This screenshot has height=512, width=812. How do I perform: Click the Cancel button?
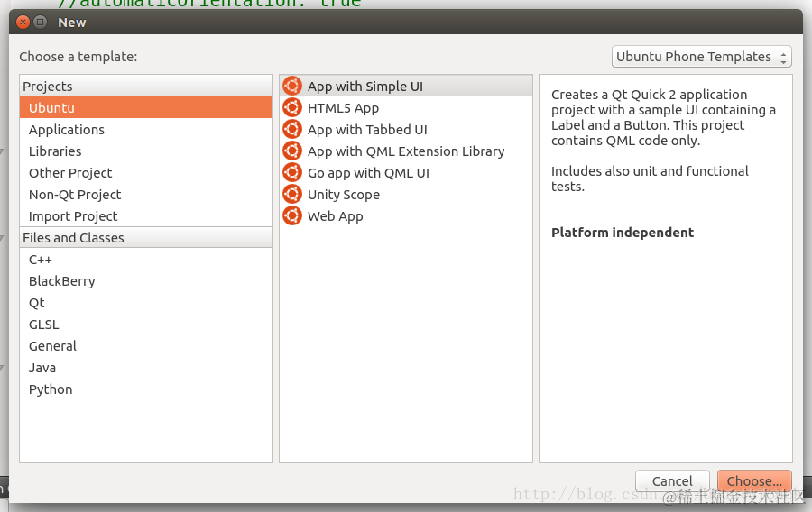[672, 481]
